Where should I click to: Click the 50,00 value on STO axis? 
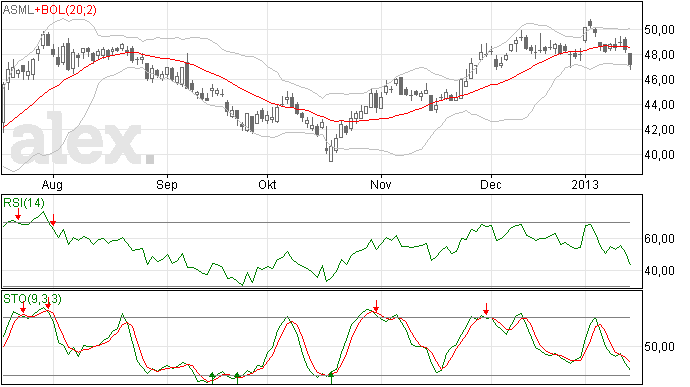(659, 347)
